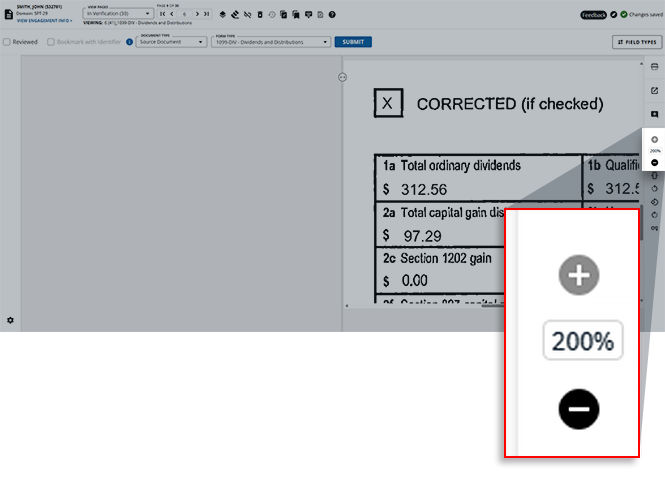Click the SMITH, JOHN client name
665x479 pixels.
click(39, 7)
